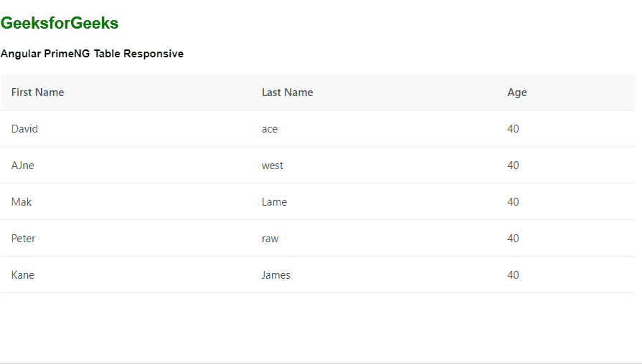Click the raw last name cell
Viewport: 642px width, 364px height.
[270, 239]
